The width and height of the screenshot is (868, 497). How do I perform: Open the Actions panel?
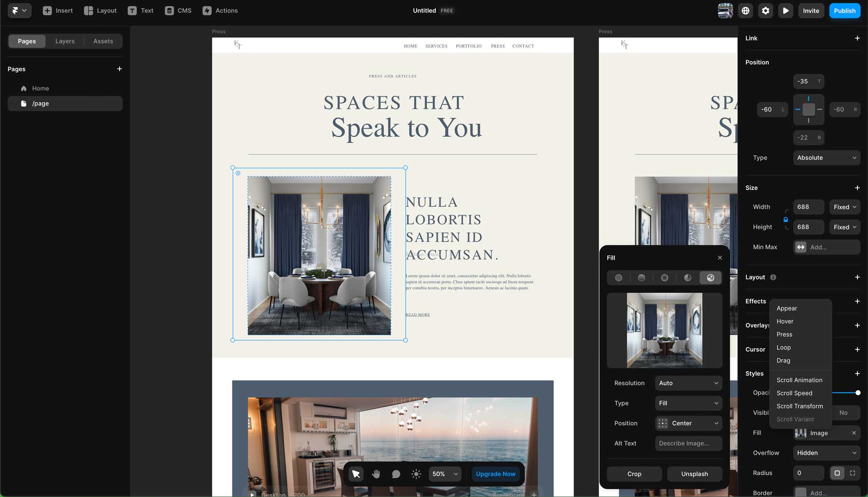click(220, 10)
